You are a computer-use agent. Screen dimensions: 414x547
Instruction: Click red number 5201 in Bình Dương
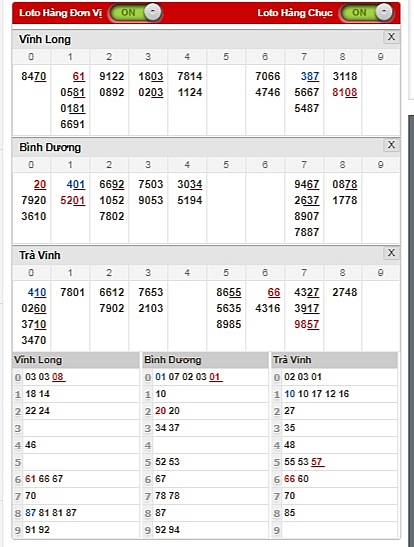click(73, 200)
